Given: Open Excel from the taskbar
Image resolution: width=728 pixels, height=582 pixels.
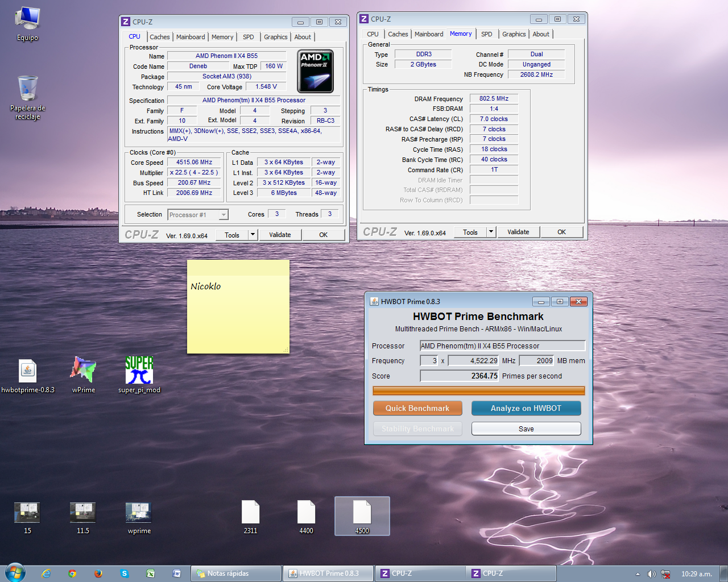Looking at the screenshot, I should [x=151, y=573].
